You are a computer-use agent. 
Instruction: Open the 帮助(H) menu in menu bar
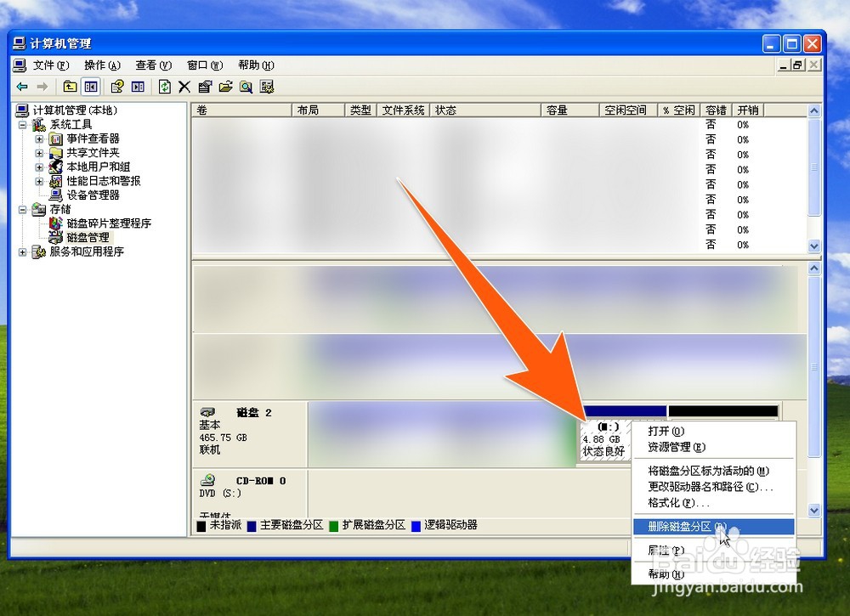[x=256, y=65]
